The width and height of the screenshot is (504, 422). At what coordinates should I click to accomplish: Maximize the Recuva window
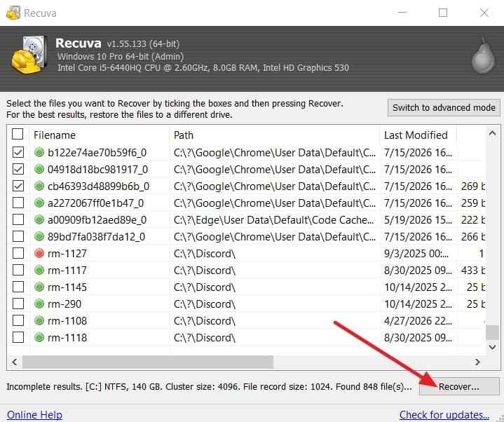tap(443, 13)
